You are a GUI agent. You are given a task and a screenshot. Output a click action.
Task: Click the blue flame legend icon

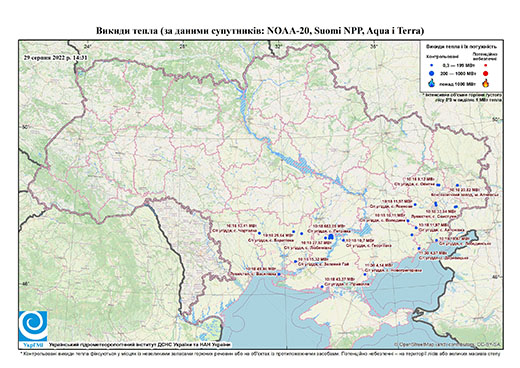coord(431,83)
